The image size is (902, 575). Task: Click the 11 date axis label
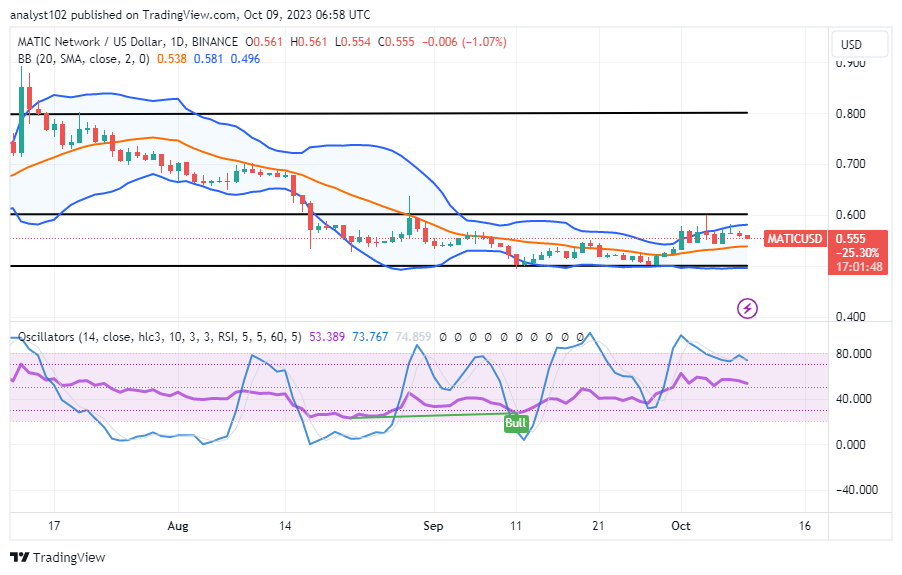pyautogui.click(x=515, y=526)
